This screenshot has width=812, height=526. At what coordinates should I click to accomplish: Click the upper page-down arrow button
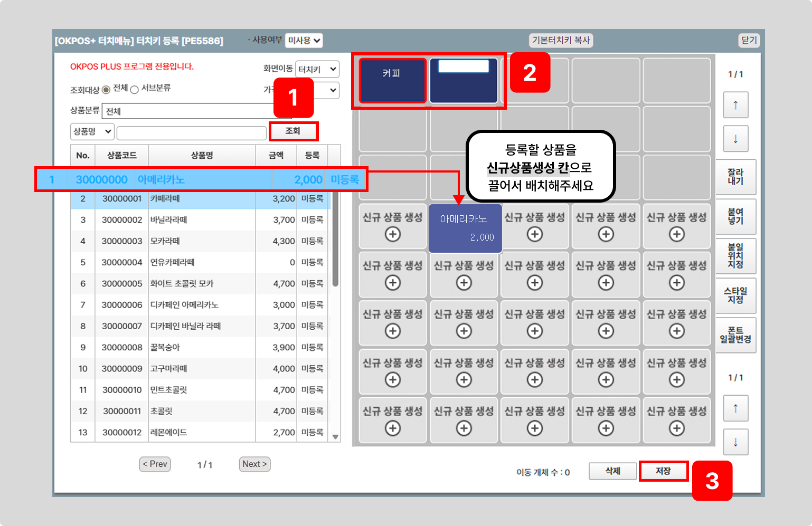click(x=735, y=139)
